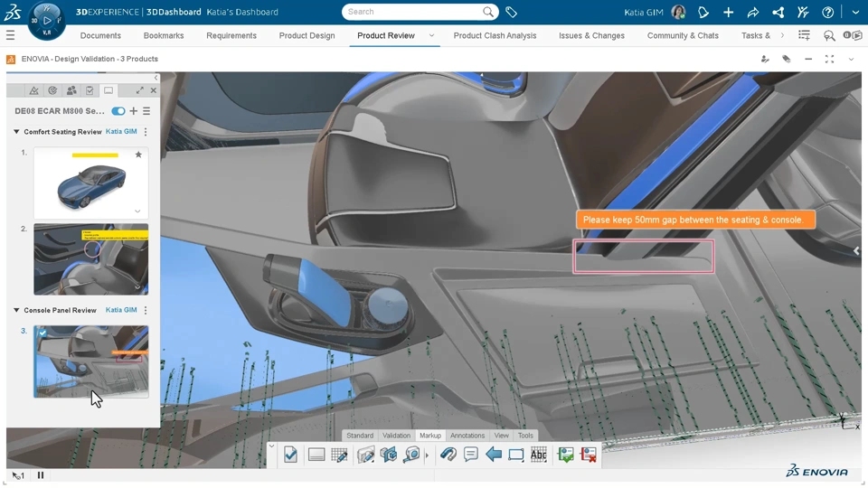Open the widget menu chevron in the ENOVIA header
868x488 pixels.
tap(851, 60)
